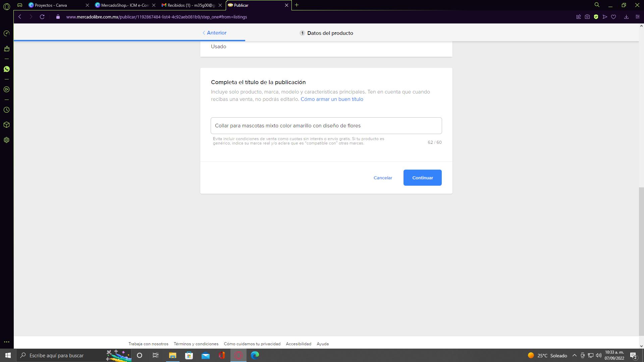Click the Continuar button
Viewport: 644px width, 362px height.
[x=422, y=178]
